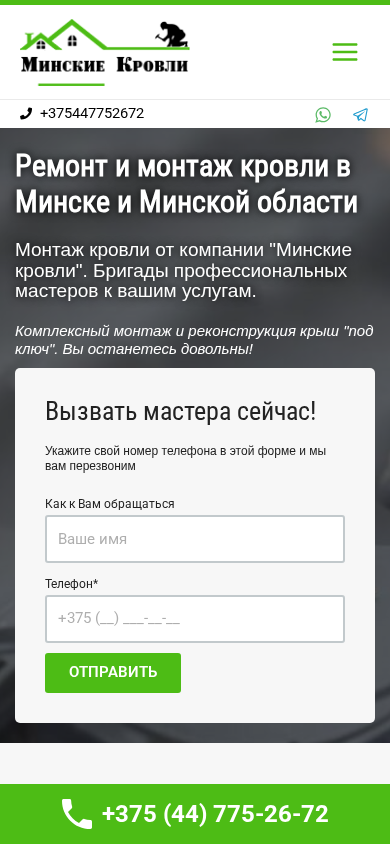Image resolution: width=390 pixels, height=844 pixels.
Task: Open WhatsApp chat via green icon
Action: [323, 115]
